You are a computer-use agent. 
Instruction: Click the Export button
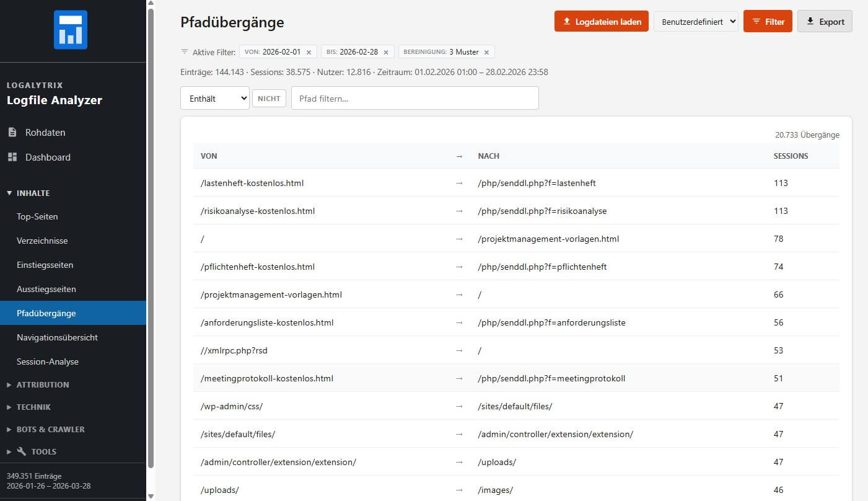click(824, 22)
